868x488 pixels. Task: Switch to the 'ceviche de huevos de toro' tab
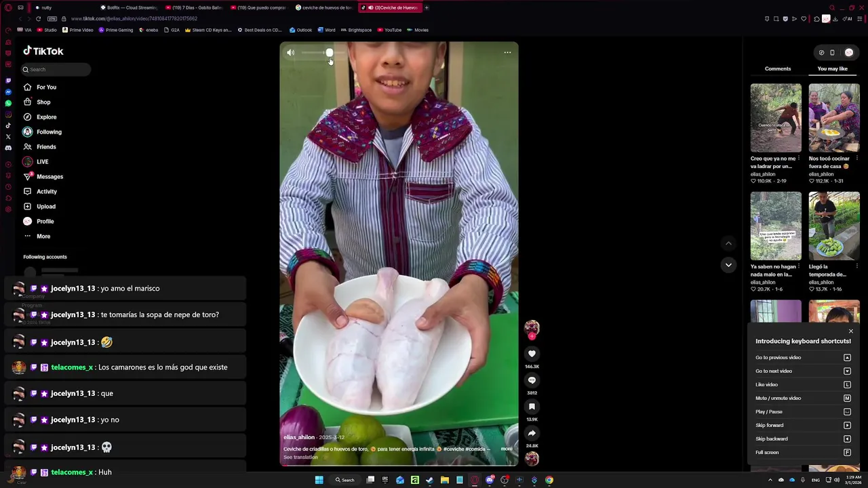pos(323,7)
